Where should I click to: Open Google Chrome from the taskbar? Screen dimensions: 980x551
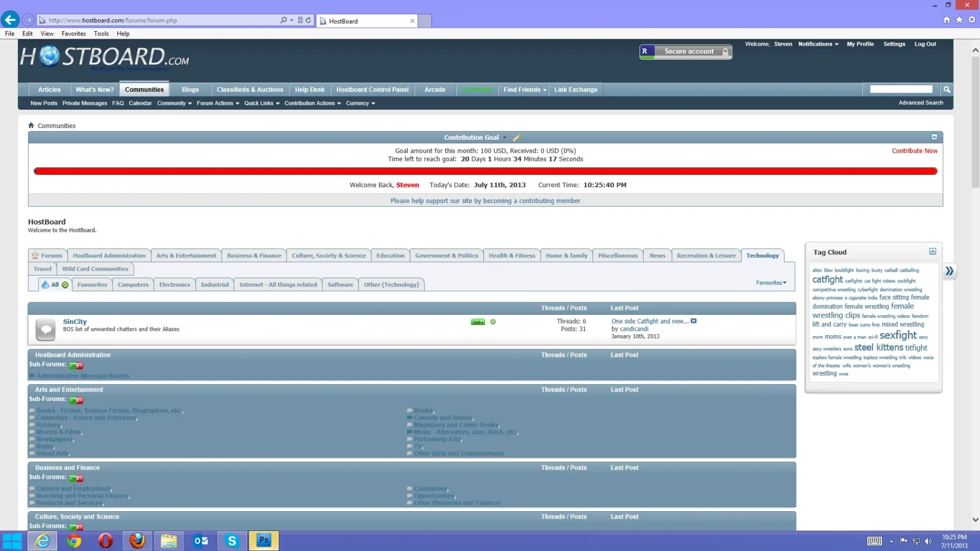coord(74,541)
